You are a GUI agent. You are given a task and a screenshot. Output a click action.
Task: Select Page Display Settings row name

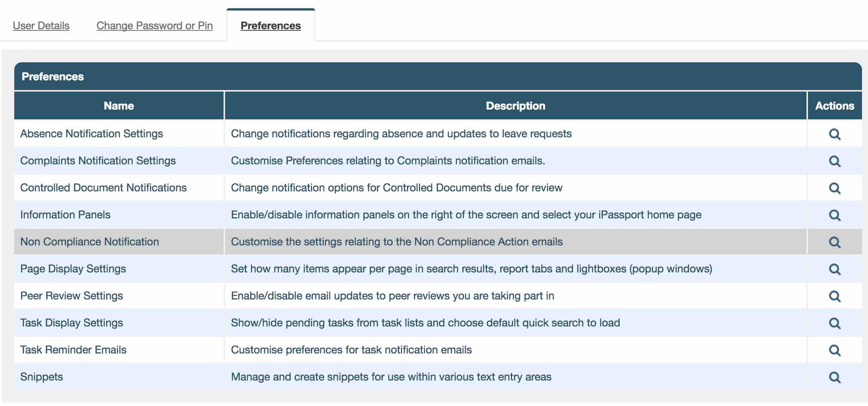pyautogui.click(x=73, y=269)
